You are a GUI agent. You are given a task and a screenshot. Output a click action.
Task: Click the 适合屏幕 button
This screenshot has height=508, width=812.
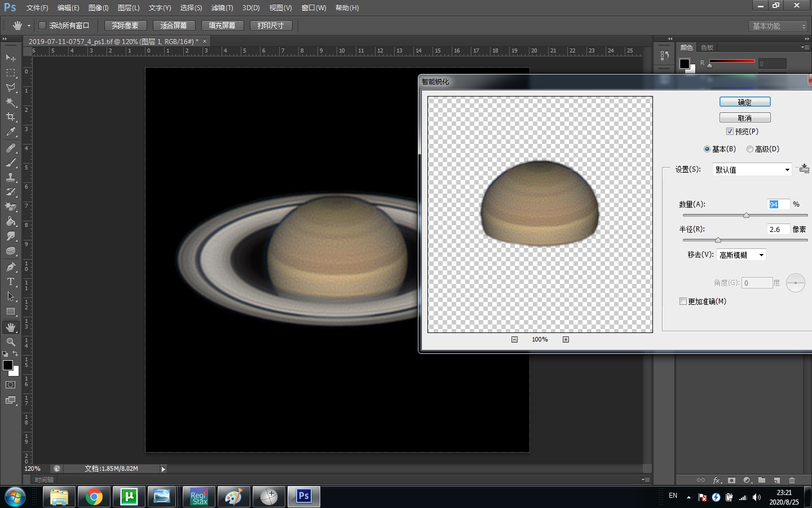click(174, 25)
